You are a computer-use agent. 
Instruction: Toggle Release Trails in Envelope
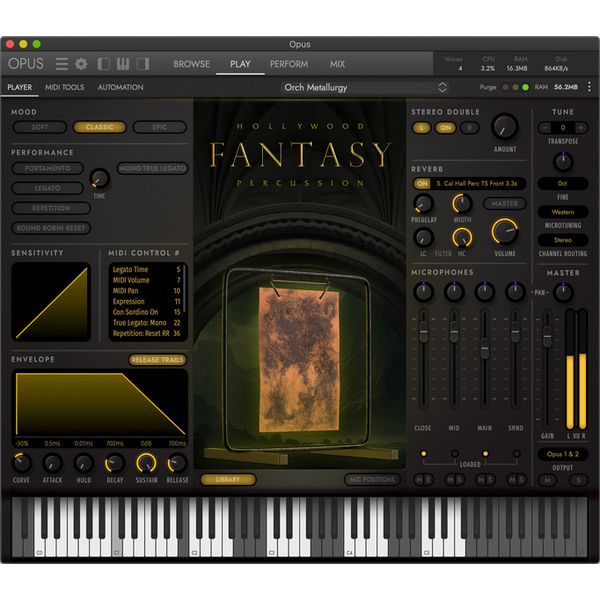pyautogui.click(x=157, y=360)
